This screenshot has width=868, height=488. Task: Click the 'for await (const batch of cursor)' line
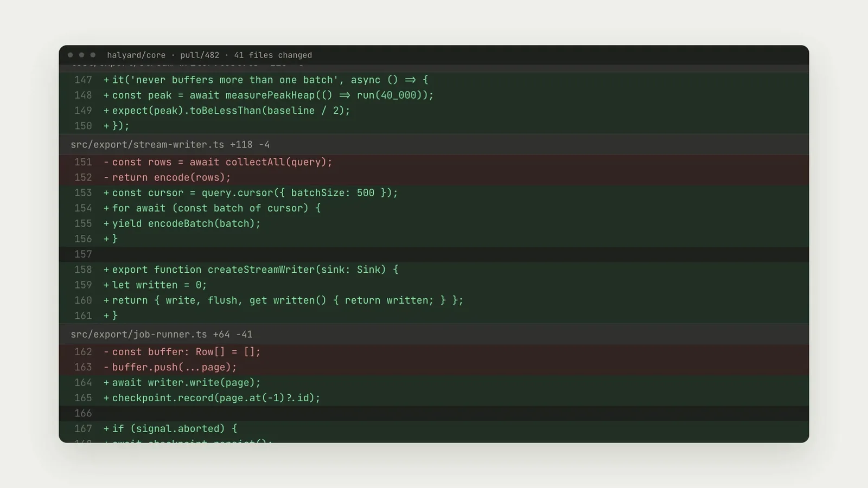pos(434,208)
